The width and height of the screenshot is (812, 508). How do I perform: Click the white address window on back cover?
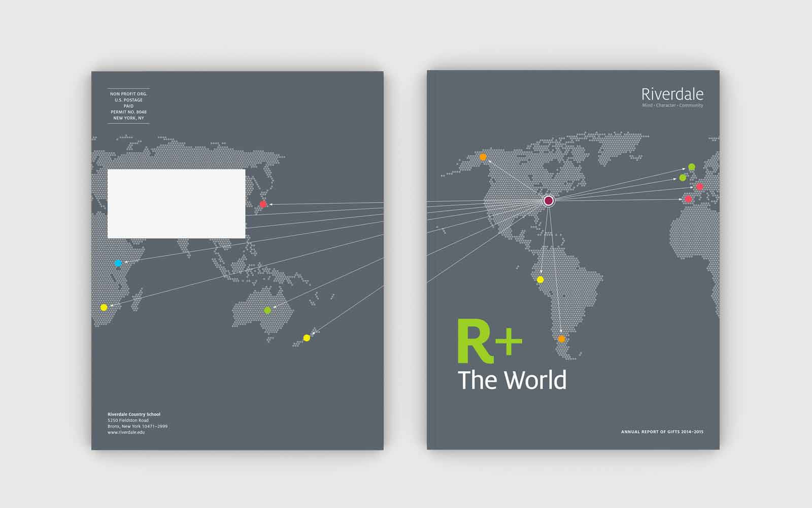coord(177,204)
